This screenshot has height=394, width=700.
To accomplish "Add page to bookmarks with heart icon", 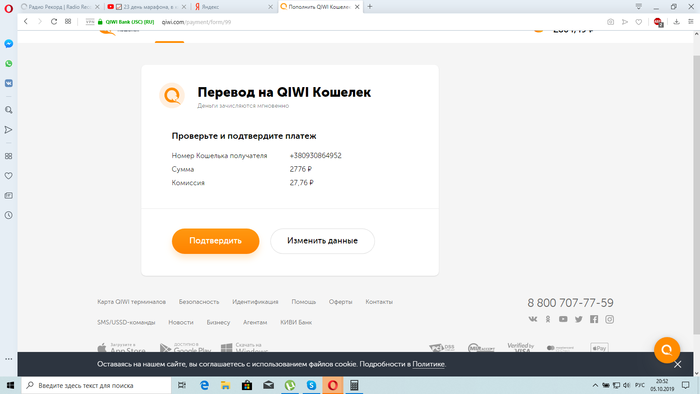I will point(639,22).
